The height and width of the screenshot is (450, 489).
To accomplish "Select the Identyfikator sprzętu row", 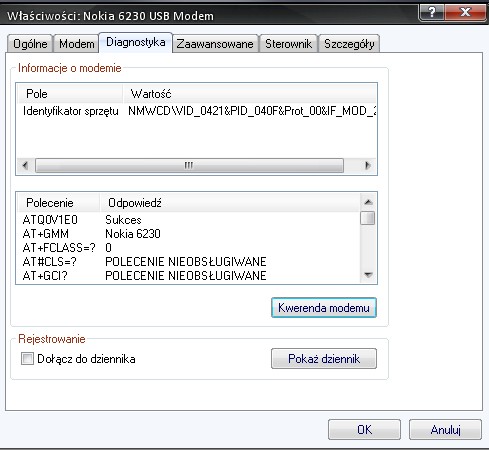I will coord(197,111).
